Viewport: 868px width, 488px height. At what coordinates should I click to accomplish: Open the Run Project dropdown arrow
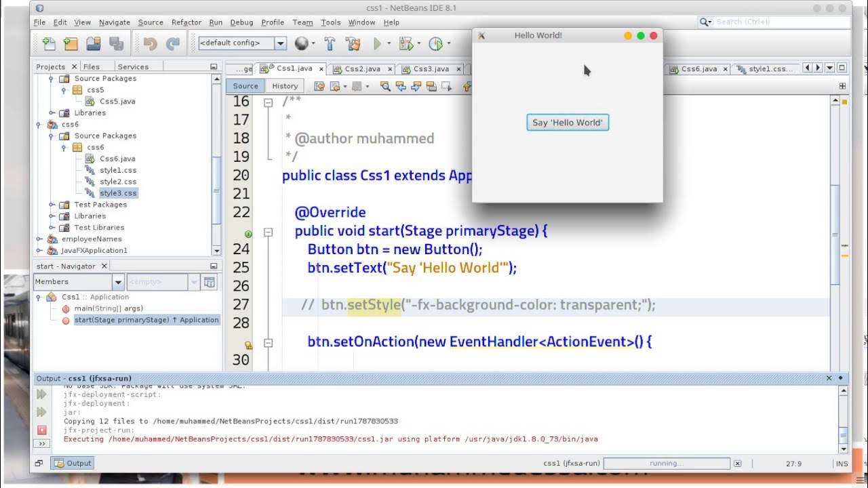389,44
